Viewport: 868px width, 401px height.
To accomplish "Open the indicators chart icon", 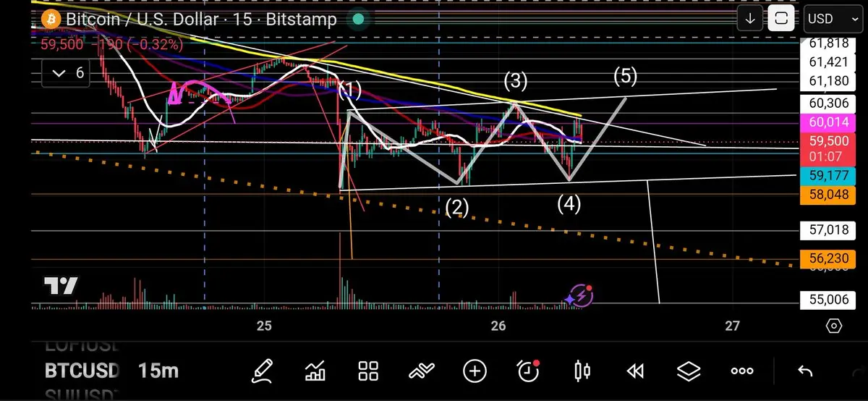I will [315, 371].
